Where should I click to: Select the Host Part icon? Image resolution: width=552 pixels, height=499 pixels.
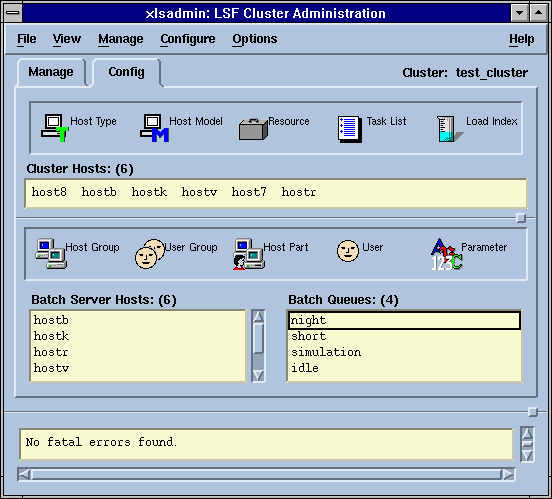tap(249, 254)
